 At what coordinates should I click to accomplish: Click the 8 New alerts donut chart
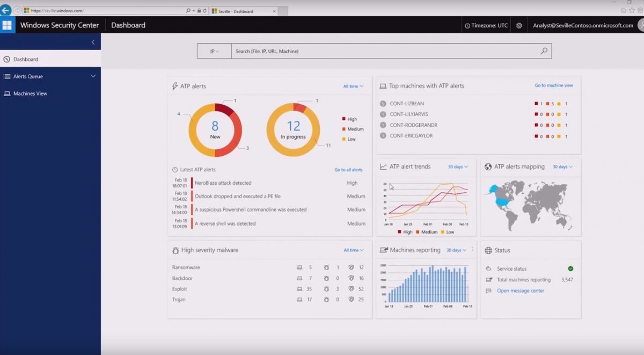tap(215, 130)
